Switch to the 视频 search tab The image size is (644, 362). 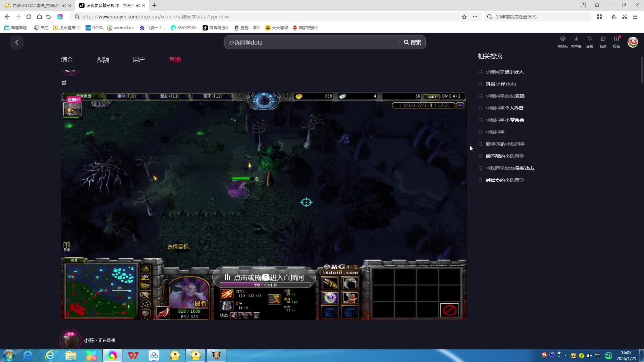[103, 60]
